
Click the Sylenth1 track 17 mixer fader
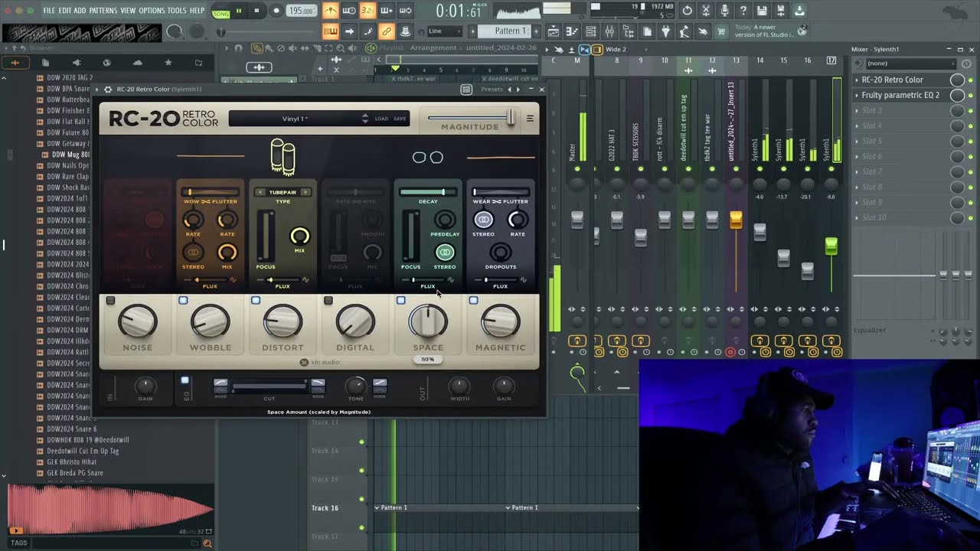831,246
